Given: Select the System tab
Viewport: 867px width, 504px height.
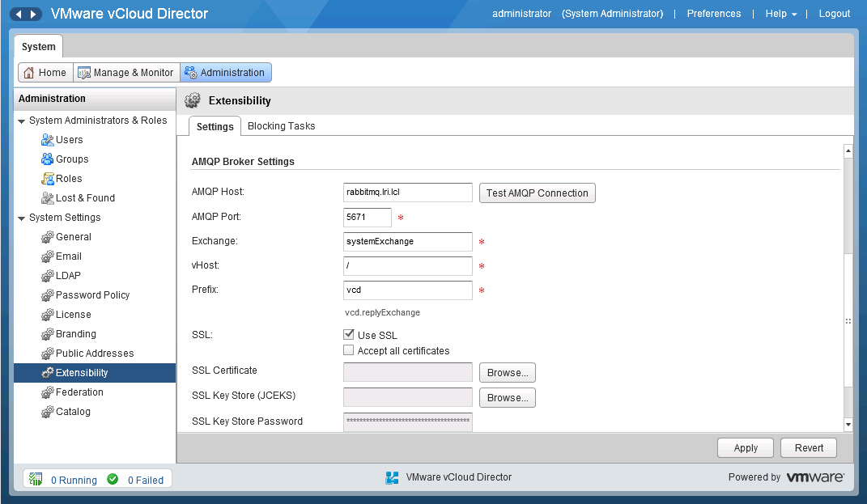Looking at the screenshot, I should pyautogui.click(x=38, y=46).
